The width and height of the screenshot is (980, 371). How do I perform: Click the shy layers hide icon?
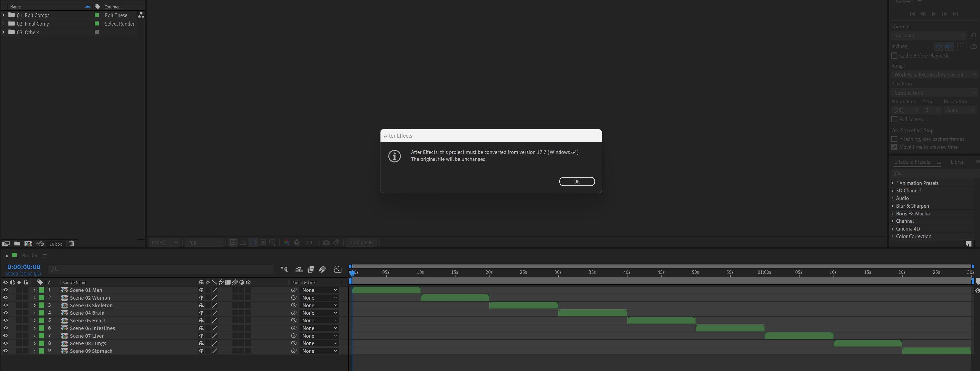coord(299,269)
